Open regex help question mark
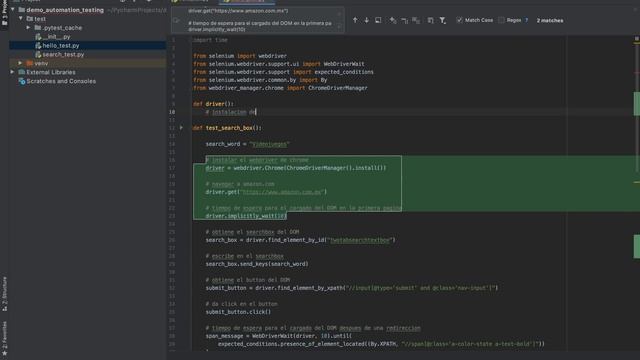The height and width of the screenshot is (360, 640). click(x=527, y=20)
